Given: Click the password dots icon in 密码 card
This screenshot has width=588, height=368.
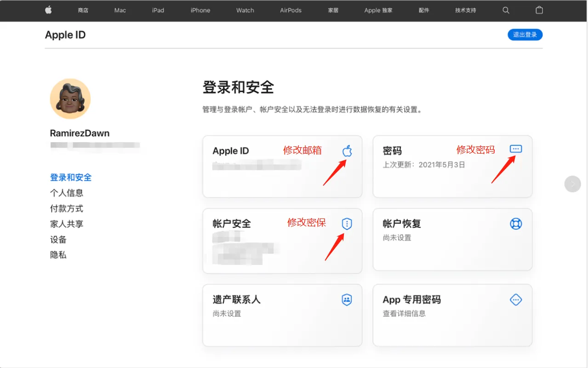Looking at the screenshot, I should tap(516, 149).
